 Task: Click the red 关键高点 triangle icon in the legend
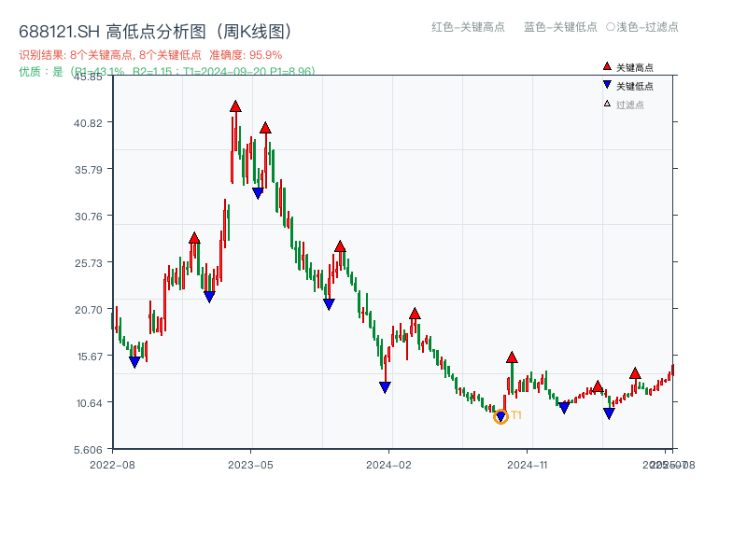click(x=605, y=66)
